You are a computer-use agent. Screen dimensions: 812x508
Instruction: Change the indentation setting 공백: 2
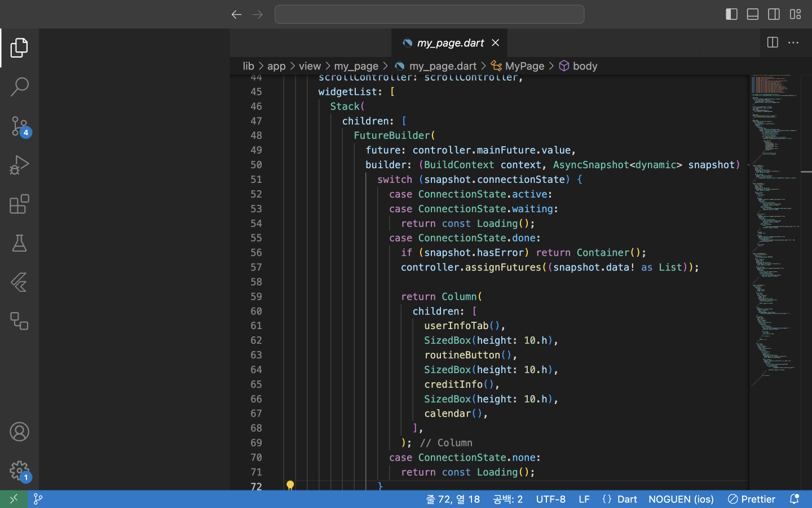[x=507, y=499]
